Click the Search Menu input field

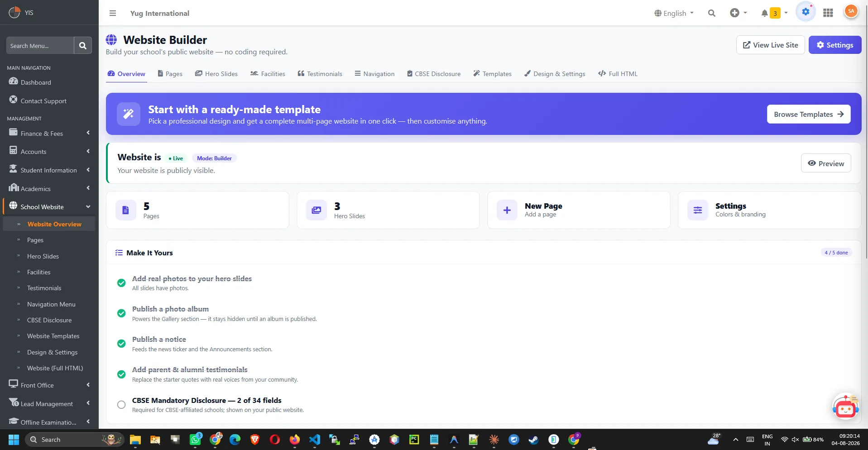tap(40, 45)
